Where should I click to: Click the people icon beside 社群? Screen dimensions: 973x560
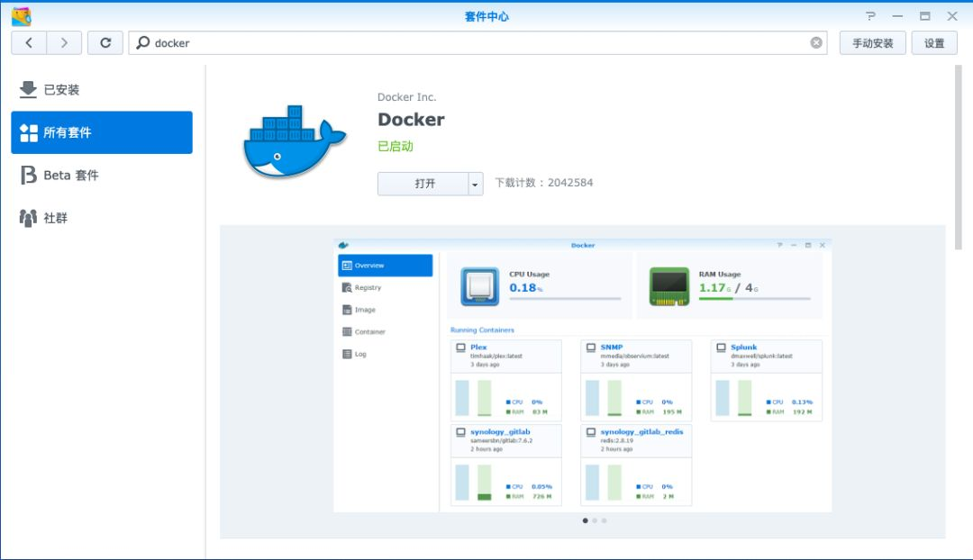(x=28, y=218)
